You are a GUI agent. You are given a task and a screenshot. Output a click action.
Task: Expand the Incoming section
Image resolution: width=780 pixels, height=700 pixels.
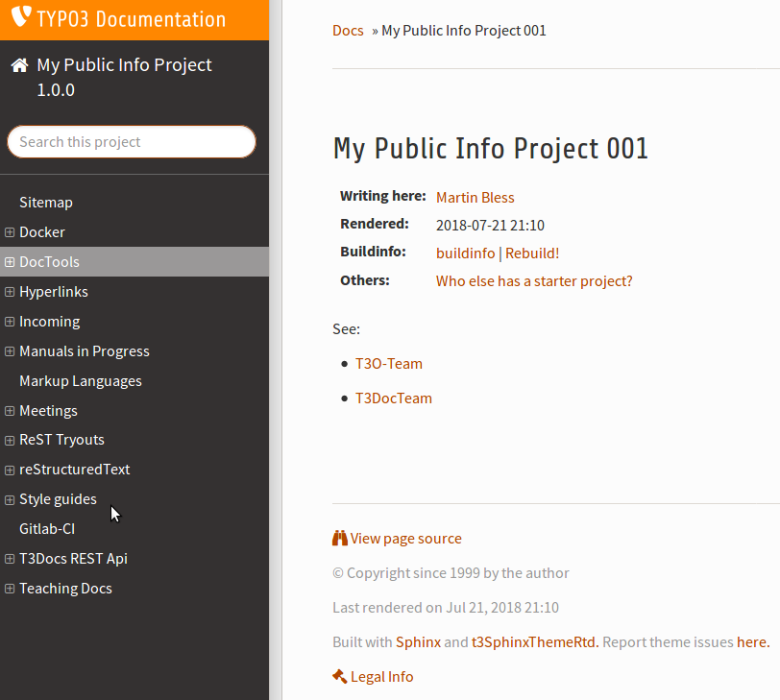point(10,322)
